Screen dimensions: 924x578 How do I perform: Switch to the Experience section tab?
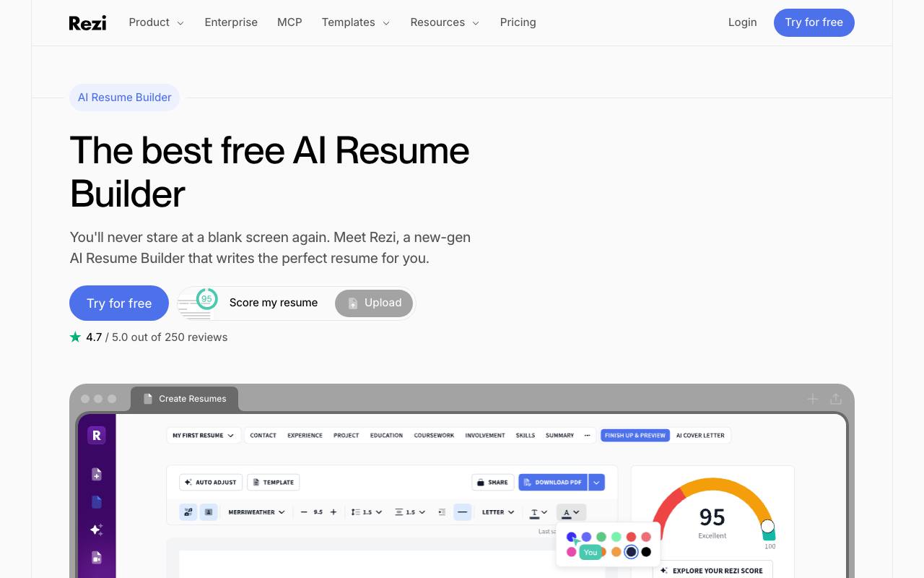305,436
